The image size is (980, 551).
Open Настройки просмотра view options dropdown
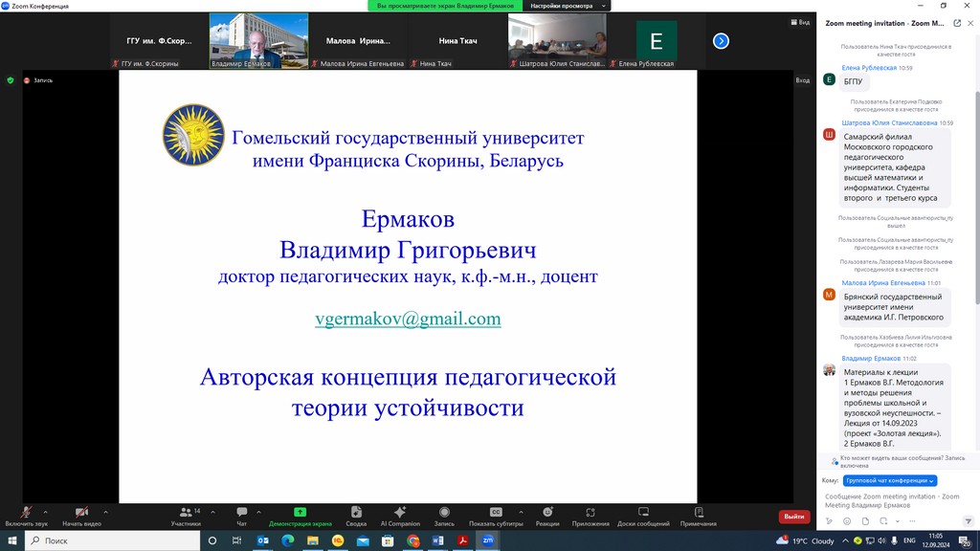(x=566, y=6)
